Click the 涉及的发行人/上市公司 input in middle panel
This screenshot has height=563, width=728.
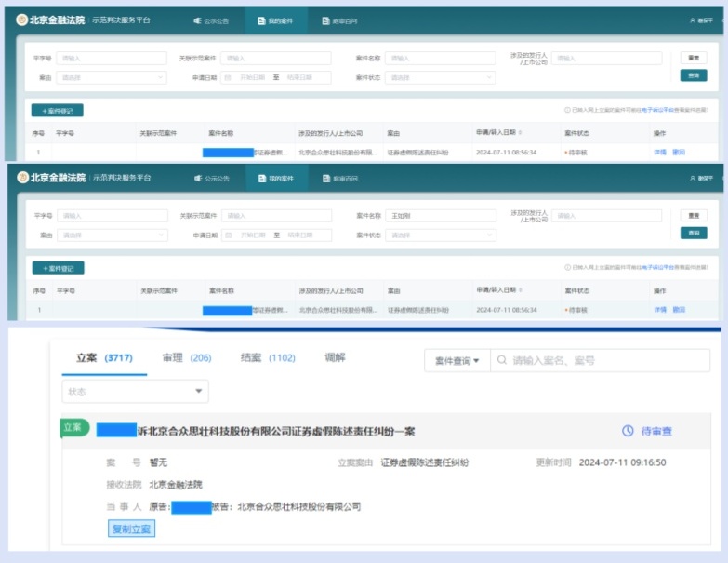coord(606,216)
